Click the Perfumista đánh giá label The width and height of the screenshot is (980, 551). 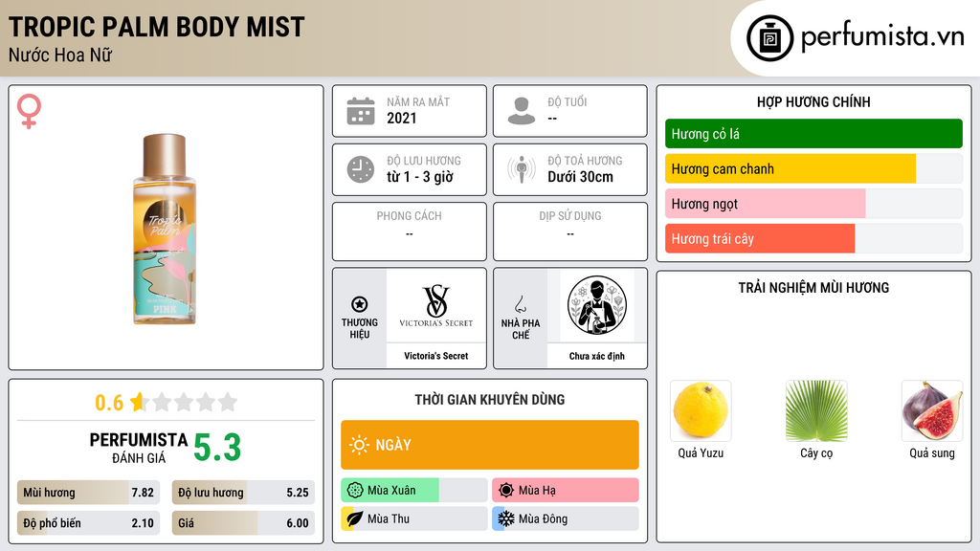138,448
